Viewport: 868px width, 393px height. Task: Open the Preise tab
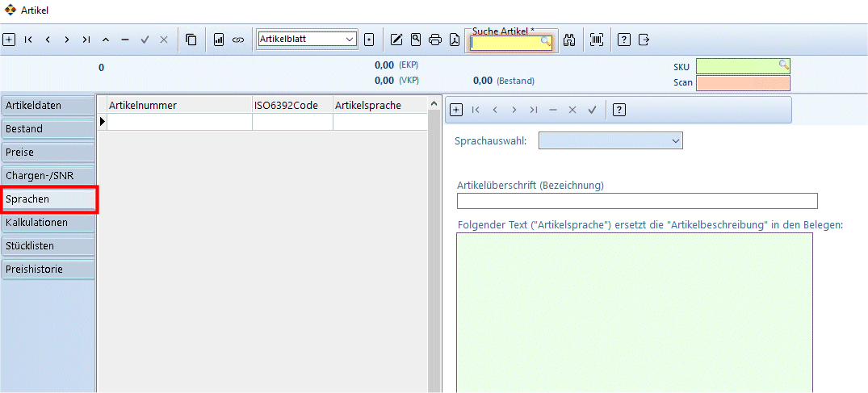(48, 153)
